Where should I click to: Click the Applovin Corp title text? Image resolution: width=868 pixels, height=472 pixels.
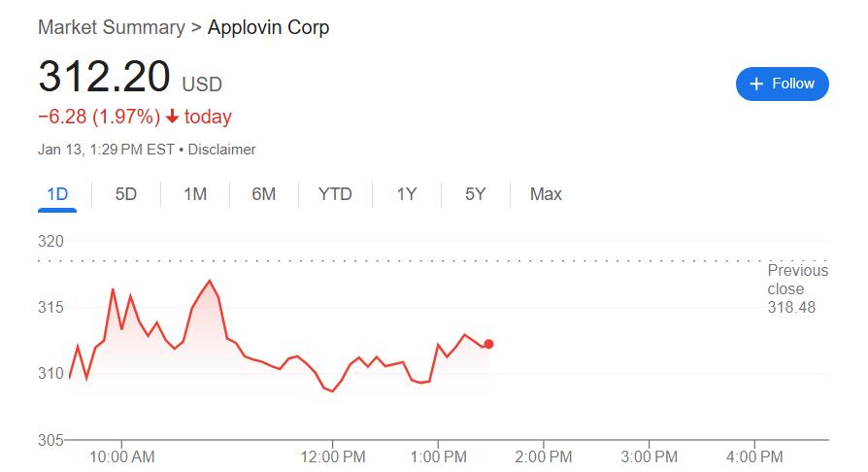[269, 27]
